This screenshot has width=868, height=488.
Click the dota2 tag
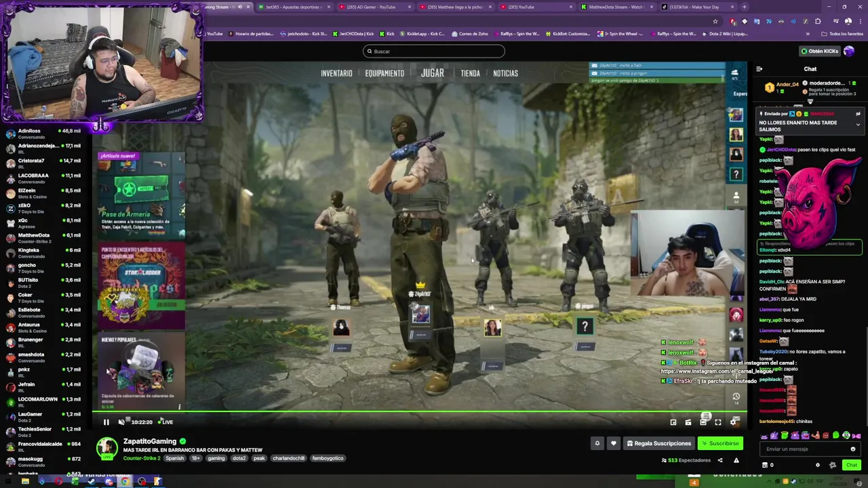(x=239, y=458)
